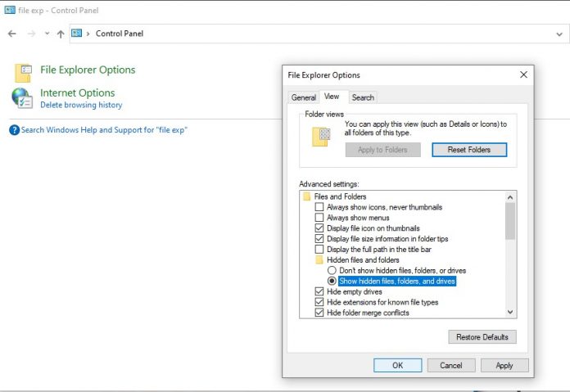
Task: Click the Advanced settings scroll down arrow
Action: [x=510, y=312]
